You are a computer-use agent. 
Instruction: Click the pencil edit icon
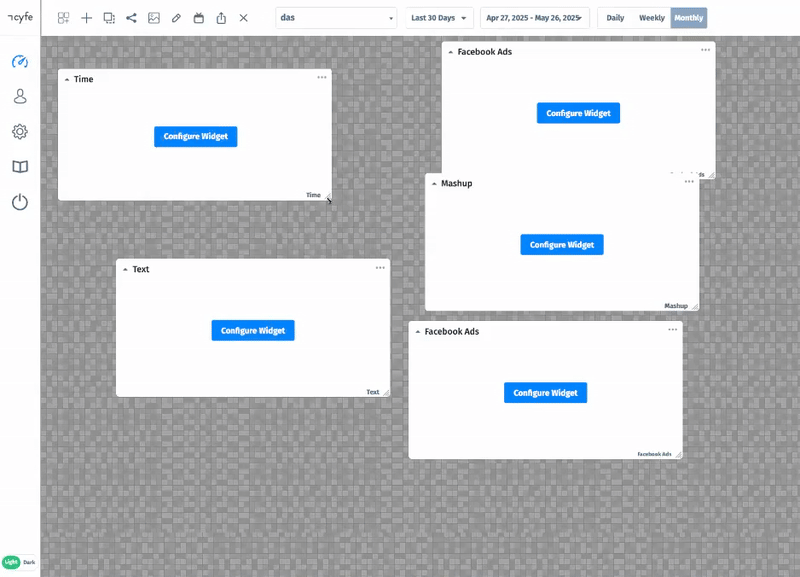click(176, 18)
